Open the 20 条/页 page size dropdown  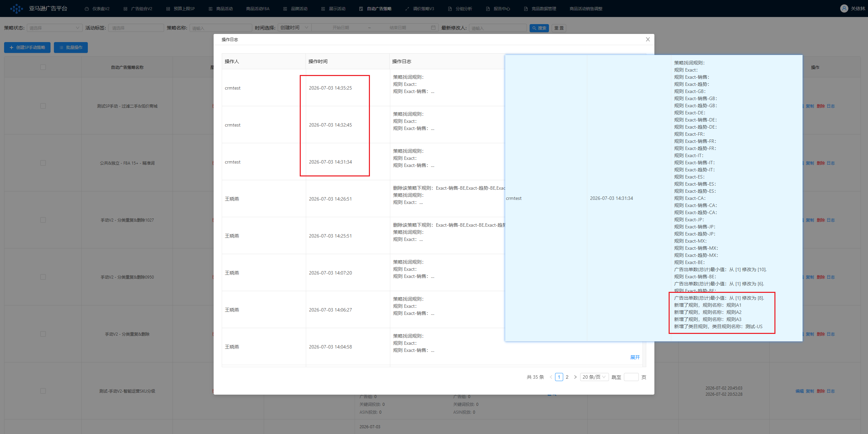point(594,377)
